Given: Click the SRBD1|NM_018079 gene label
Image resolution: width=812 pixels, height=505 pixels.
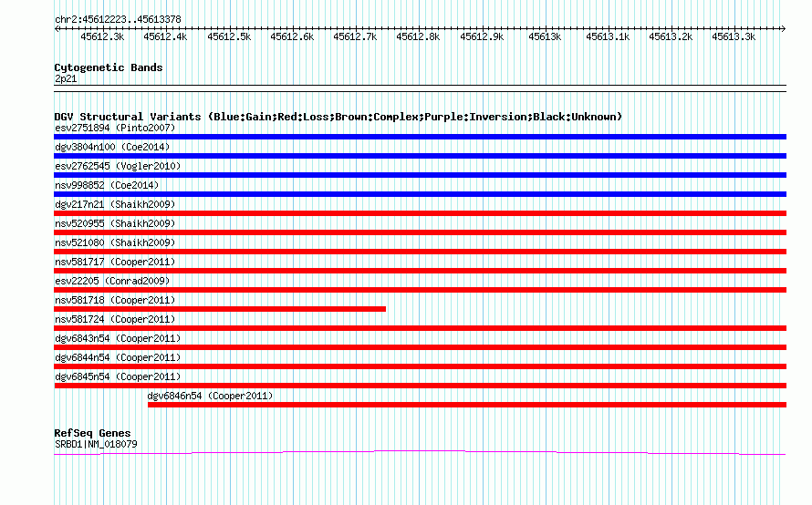Looking at the screenshot, I should click(96, 445).
